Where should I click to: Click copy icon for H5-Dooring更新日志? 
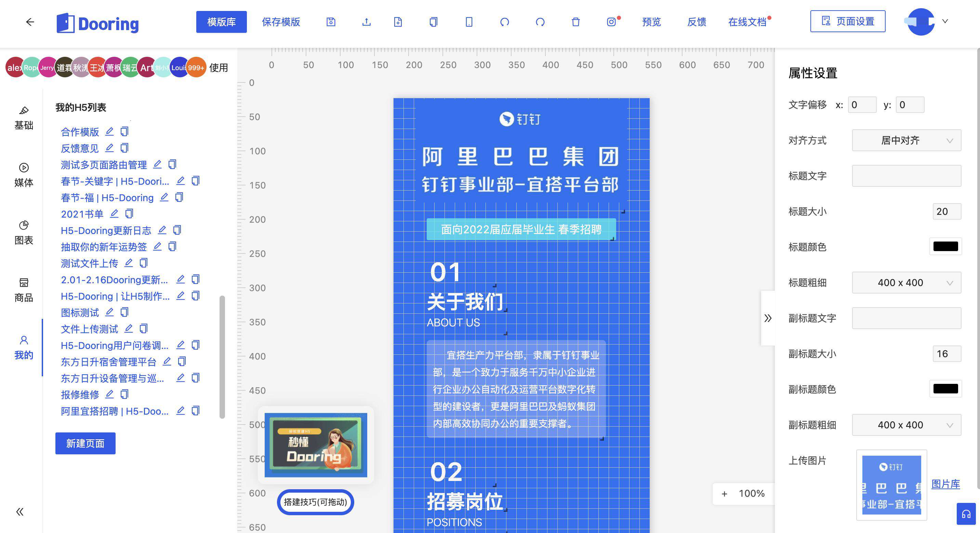pyautogui.click(x=177, y=230)
